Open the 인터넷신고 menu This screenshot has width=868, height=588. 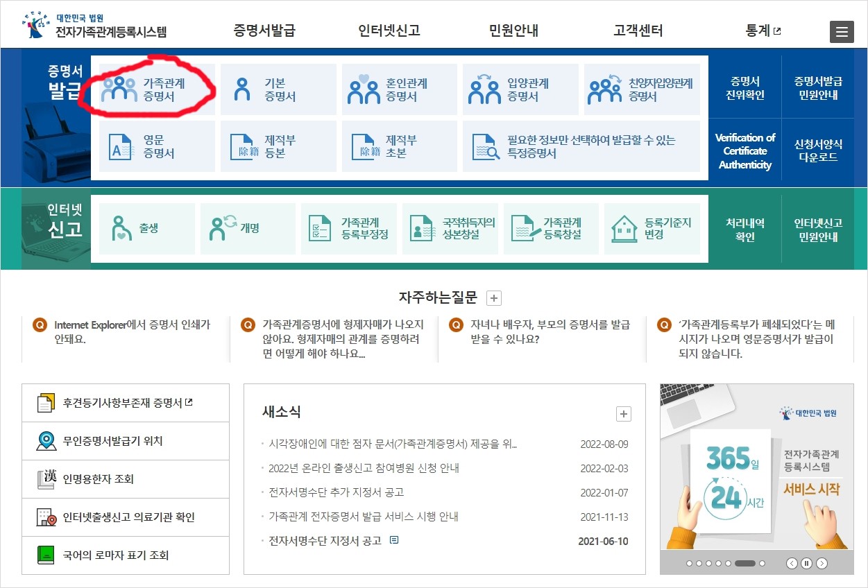pyautogui.click(x=389, y=31)
